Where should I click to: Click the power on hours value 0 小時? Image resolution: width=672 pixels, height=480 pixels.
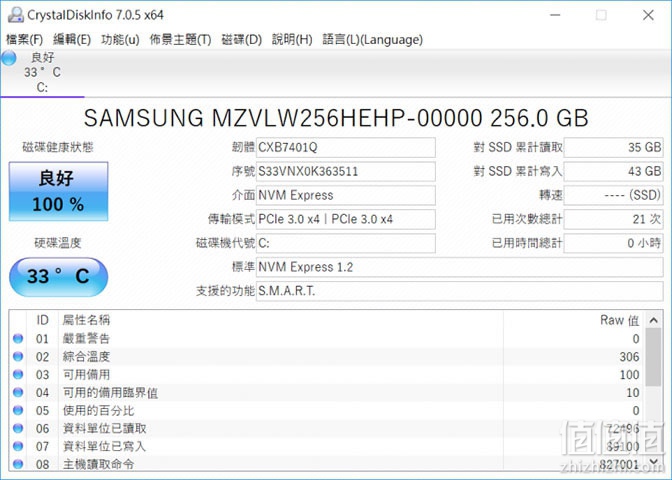pos(613,243)
